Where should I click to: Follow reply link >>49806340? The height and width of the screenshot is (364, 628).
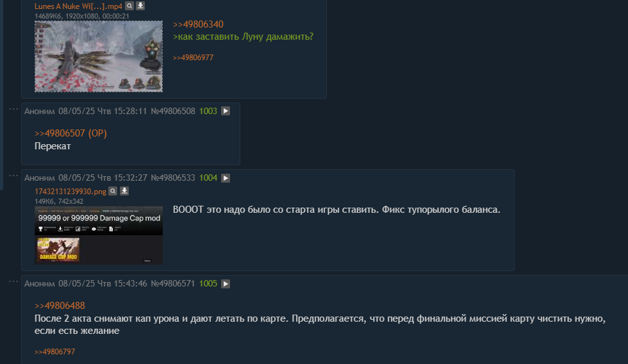pos(198,24)
